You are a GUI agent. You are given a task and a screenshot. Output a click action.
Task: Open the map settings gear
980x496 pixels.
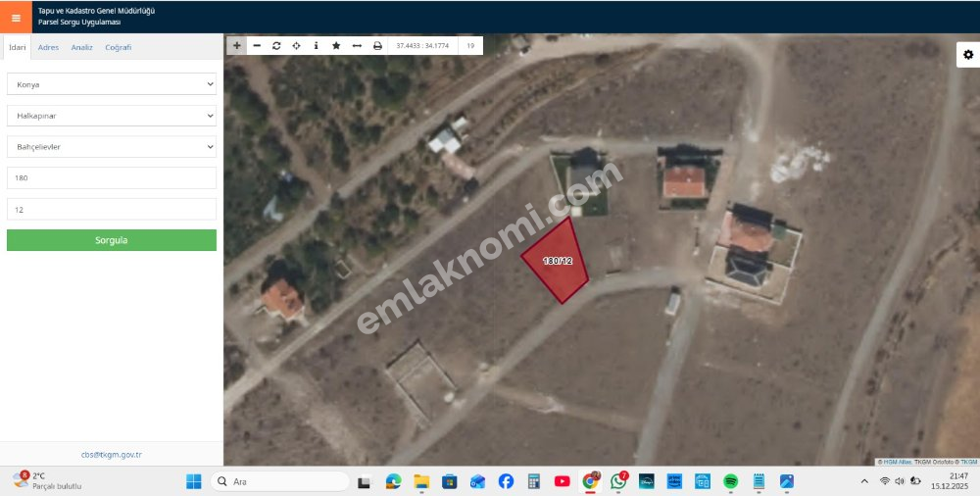[967, 55]
